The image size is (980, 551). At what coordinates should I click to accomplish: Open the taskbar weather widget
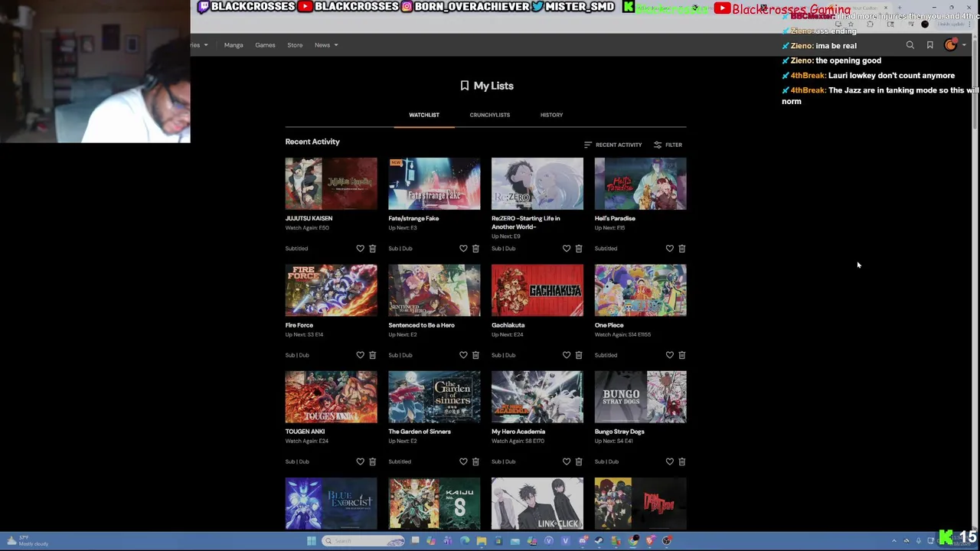27,541
